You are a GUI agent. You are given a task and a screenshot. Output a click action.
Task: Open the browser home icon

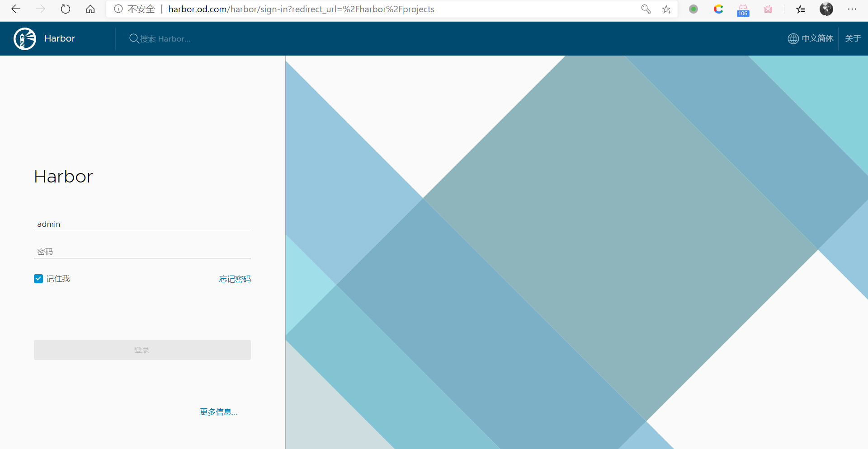90,9
